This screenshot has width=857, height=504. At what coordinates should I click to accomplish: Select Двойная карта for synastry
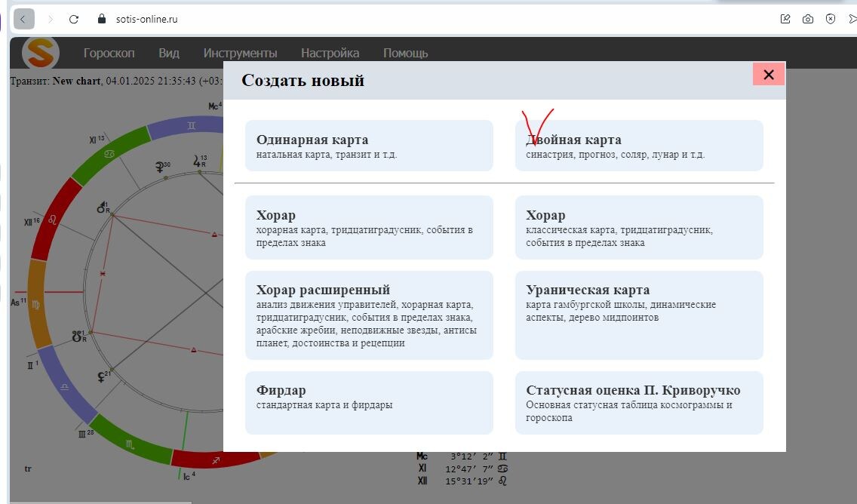tap(639, 146)
